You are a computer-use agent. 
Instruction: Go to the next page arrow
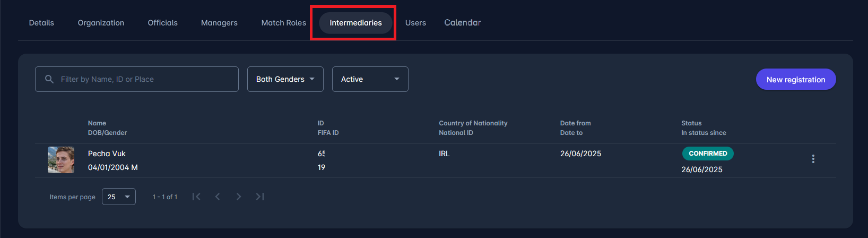(x=239, y=197)
